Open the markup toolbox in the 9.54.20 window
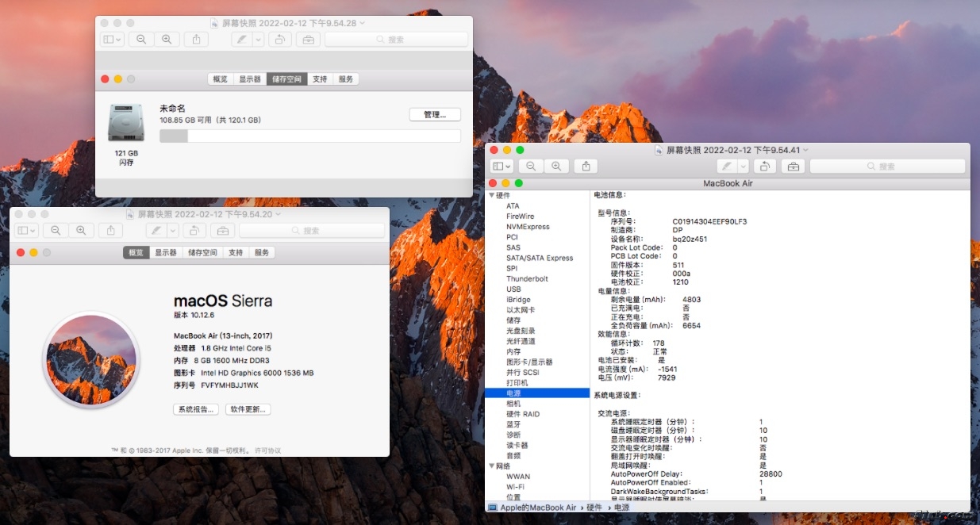 pos(223,230)
